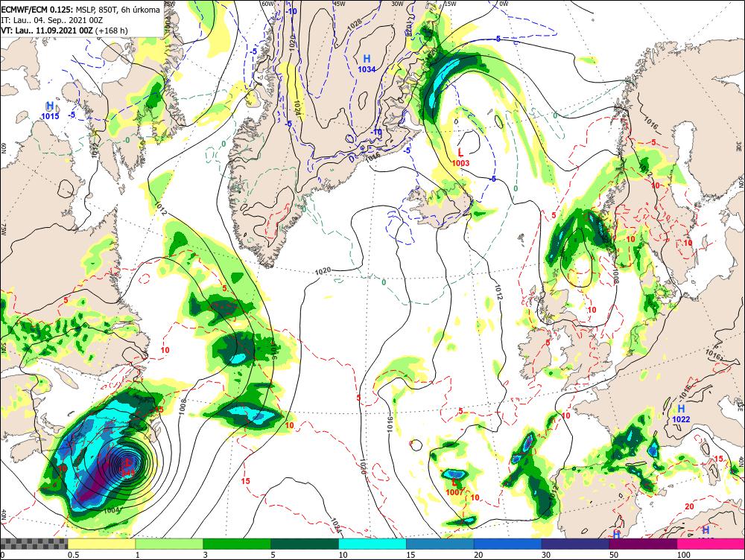Pick the medium green 3–5 mm legend swatch
This screenshot has width=745, height=560.
(x=237, y=544)
